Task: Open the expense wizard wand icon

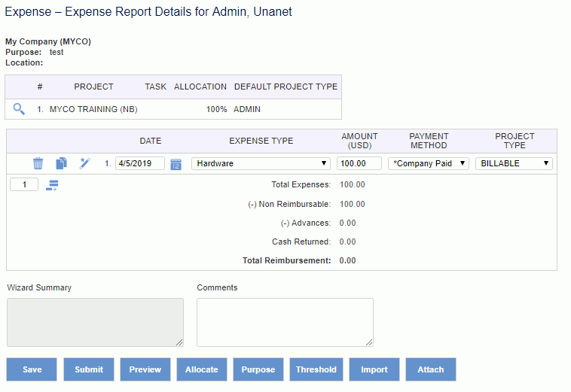Action: pos(84,163)
